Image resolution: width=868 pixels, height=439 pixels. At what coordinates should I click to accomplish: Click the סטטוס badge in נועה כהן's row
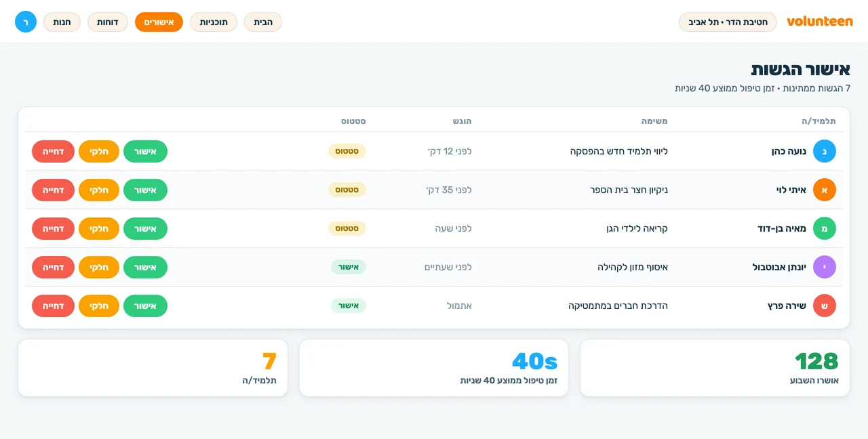(347, 151)
